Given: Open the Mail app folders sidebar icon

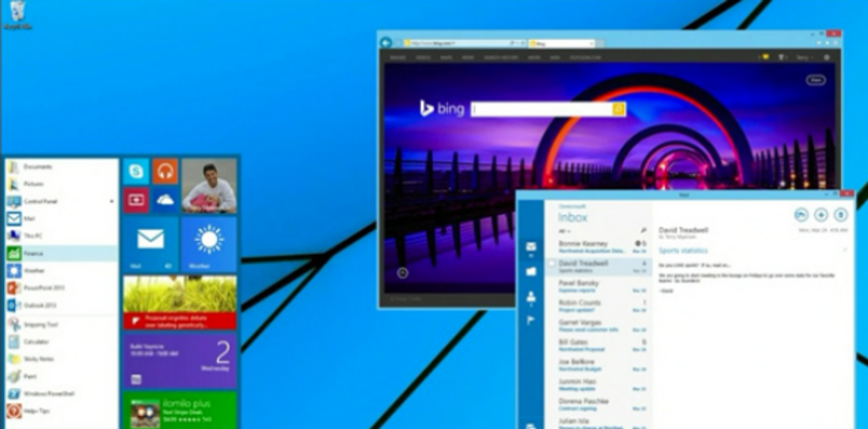Looking at the screenshot, I should pyautogui.click(x=532, y=272).
